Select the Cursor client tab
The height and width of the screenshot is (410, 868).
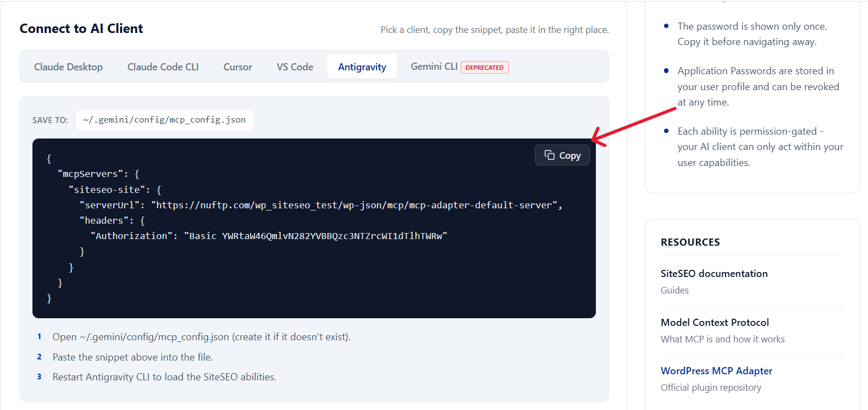tap(237, 67)
